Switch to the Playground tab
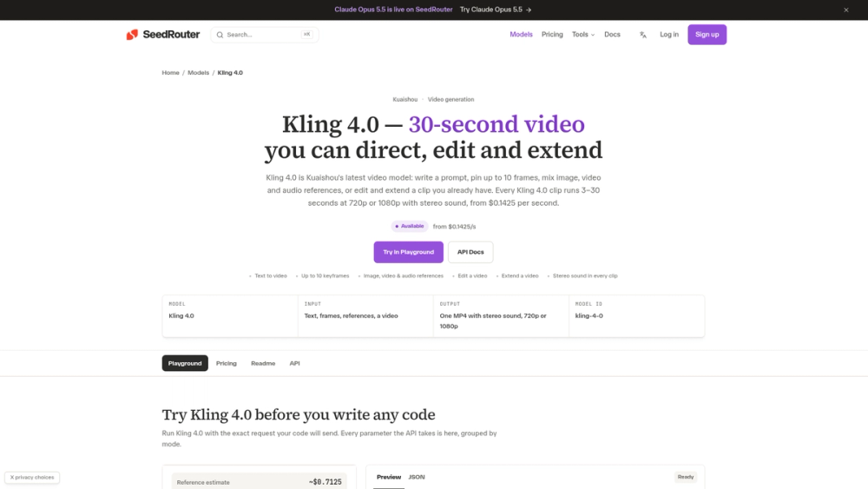Screen dimensions: 868x489 [185, 363]
